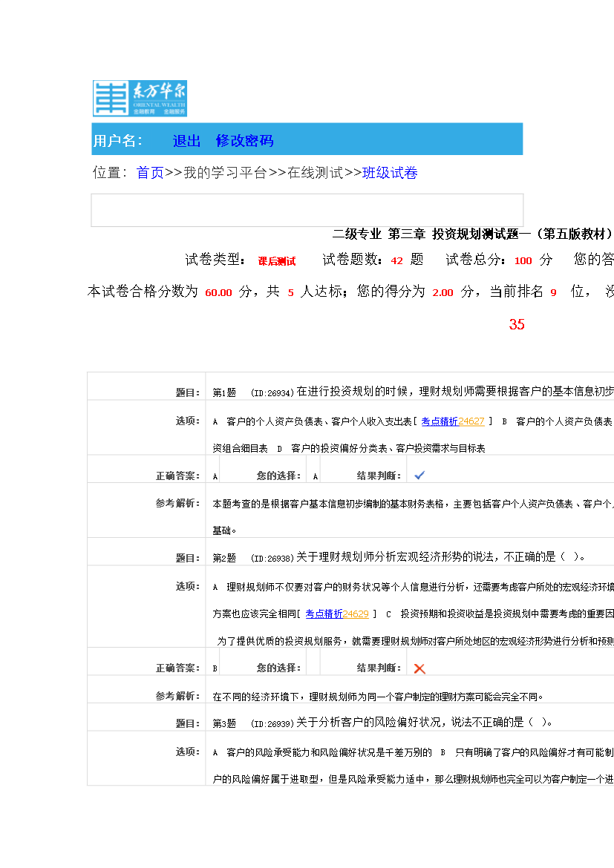This screenshot has height=868, width=614.
Task: Go to 首页 in the breadcrumb
Action: tap(150, 173)
